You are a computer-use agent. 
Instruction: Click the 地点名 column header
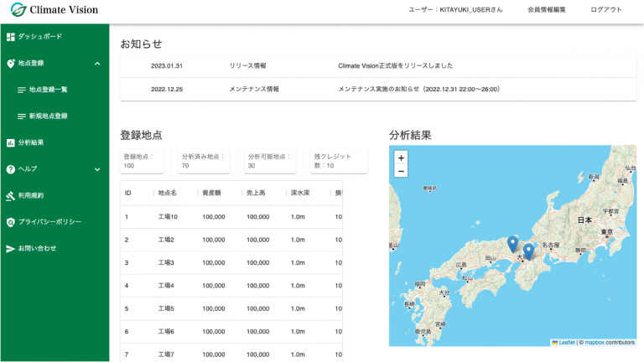click(167, 193)
